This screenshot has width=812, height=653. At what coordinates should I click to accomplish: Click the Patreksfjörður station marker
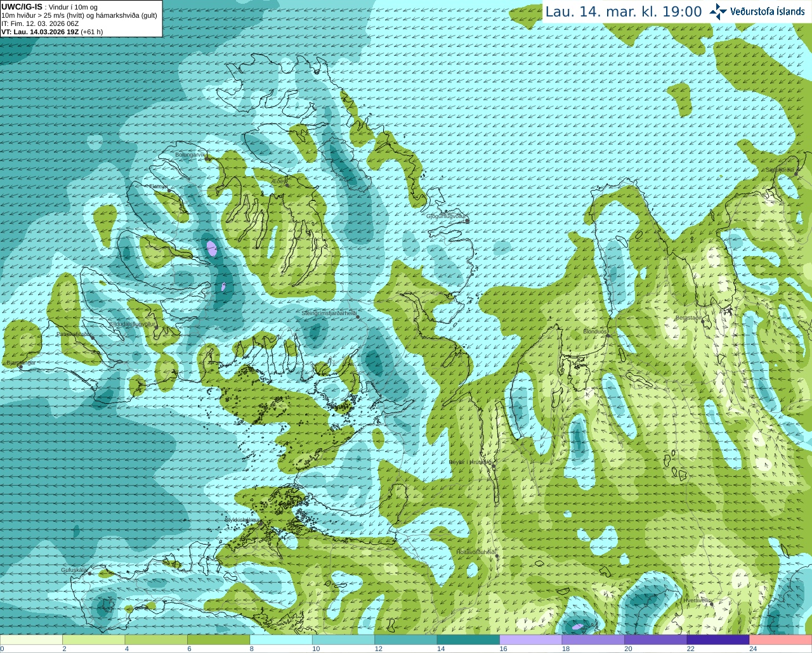click(x=93, y=337)
